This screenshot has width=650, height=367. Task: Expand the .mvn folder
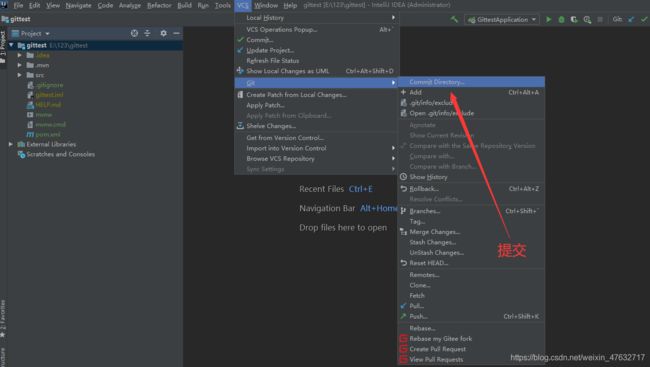tap(19, 65)
